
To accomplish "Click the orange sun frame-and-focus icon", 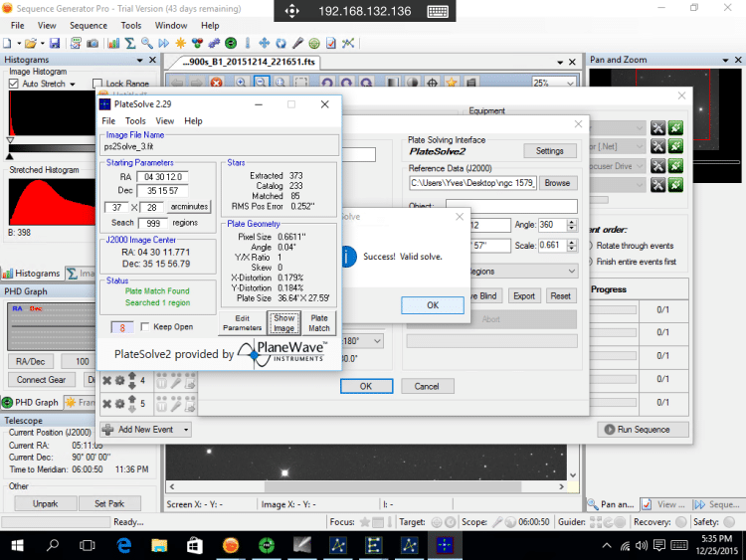I will coord(180,44).
